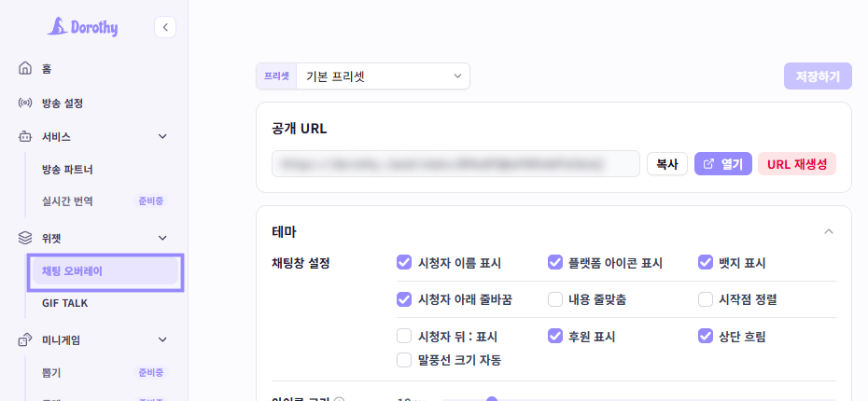Collapse the sidebar with the arrow button
The height and width of the screenshot is (401, 868).
coord(165,27)
